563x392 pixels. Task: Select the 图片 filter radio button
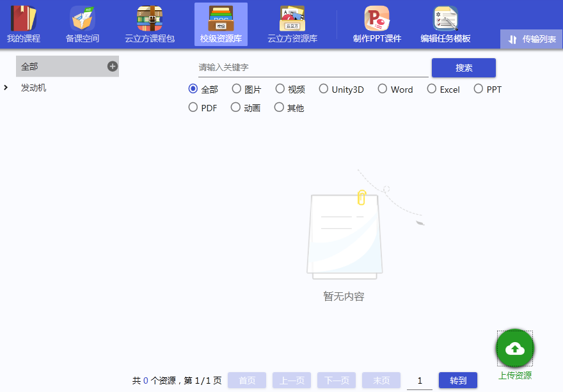pos(237,89)
